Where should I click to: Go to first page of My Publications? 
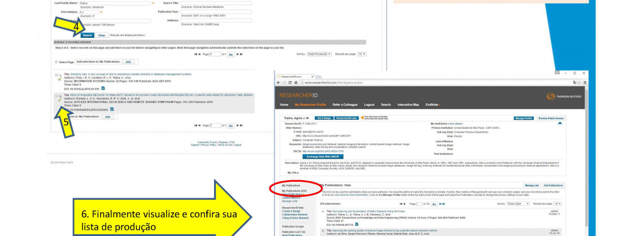pyautogui.click(x=402, y=204)
